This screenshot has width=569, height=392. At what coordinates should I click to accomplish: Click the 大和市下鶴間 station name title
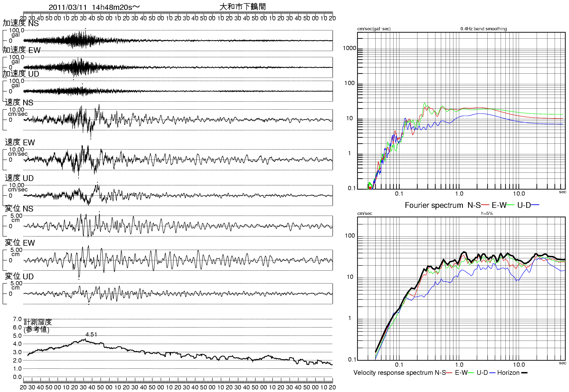pyautogui.click(x=243, y=7)
